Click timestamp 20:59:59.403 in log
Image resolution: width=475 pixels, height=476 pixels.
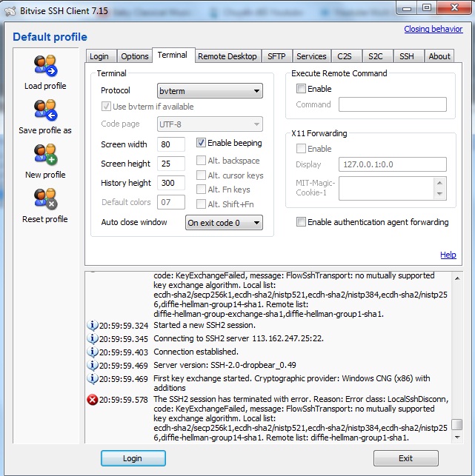[124, 352]
